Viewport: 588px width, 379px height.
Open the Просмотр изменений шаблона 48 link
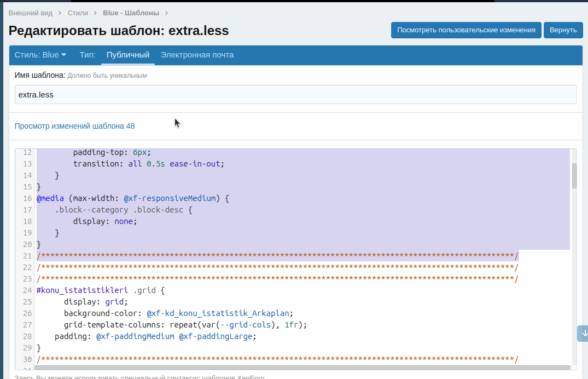pos(74,126)
